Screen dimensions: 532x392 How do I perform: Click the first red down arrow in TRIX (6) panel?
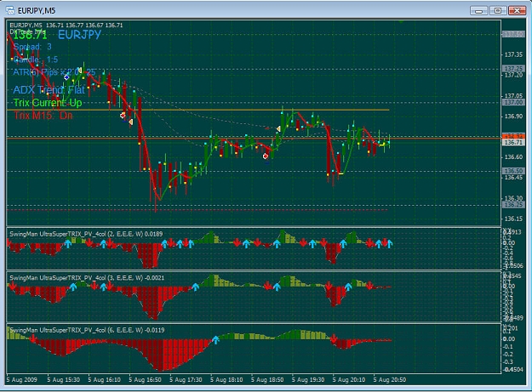(33, 338)
